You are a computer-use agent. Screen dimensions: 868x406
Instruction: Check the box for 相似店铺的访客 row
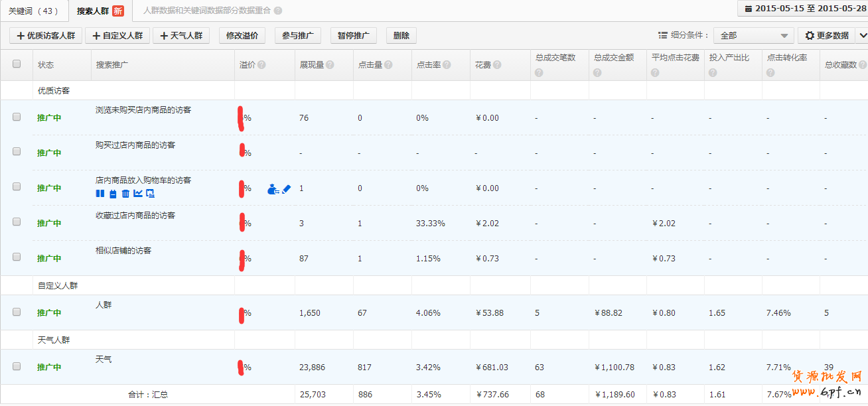tap(17, 257)
